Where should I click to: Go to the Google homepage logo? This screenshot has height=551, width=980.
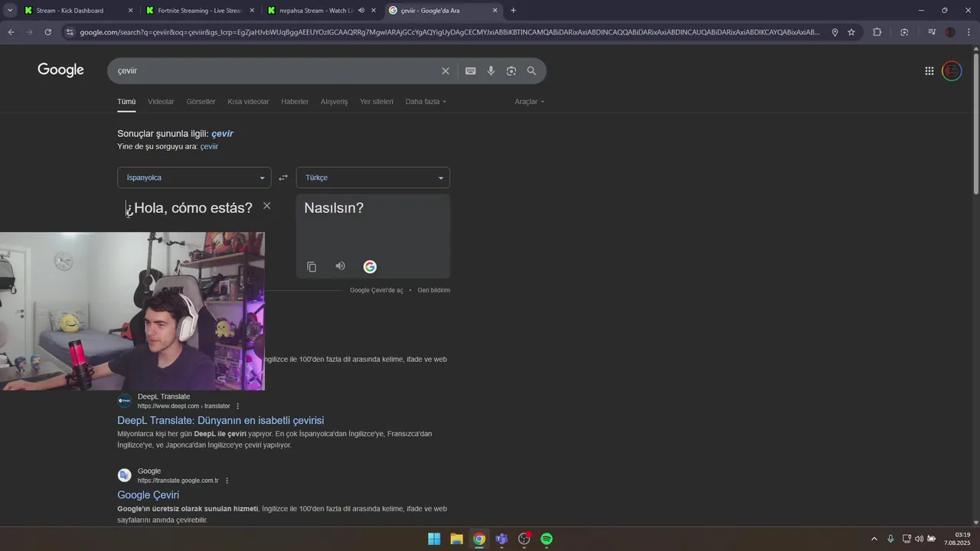60,70
